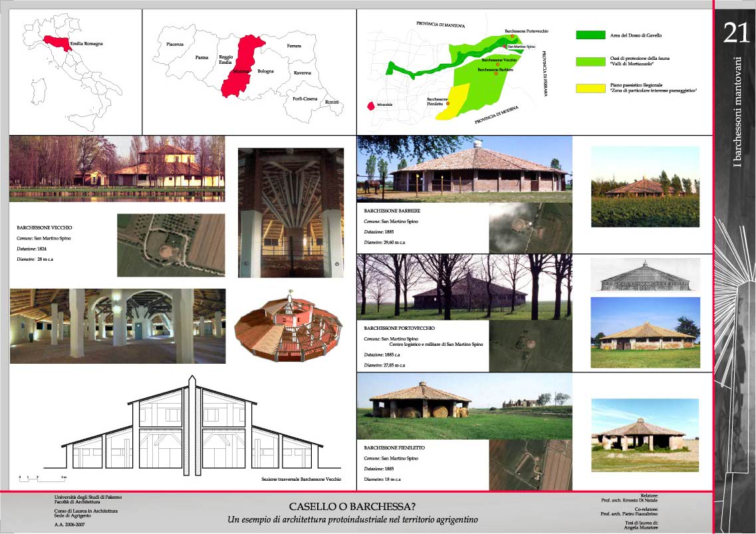Click the 'Rimini' province label

(x=332, y=102)
